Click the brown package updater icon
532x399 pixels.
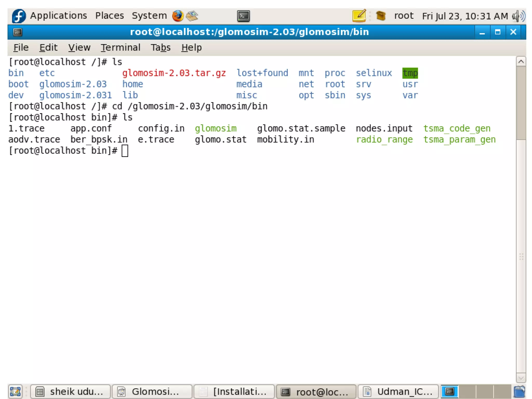(381, 16)
